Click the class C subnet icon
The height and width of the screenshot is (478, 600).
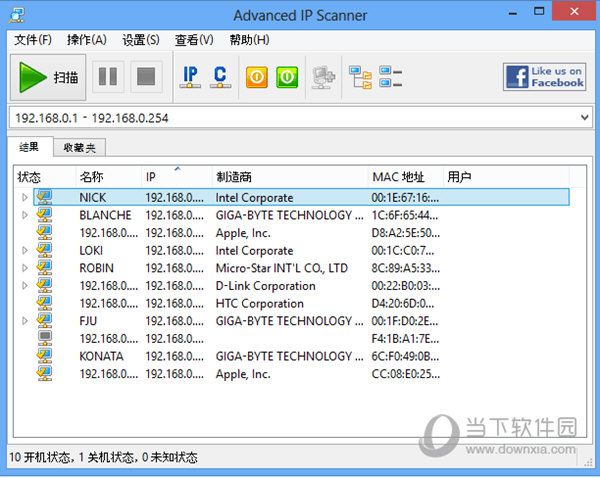click(220, 77)
